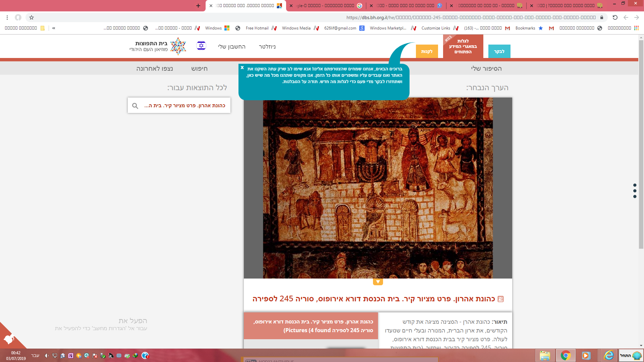
Task: Click the Israeli flag language icon
Action: coord(201,46)
